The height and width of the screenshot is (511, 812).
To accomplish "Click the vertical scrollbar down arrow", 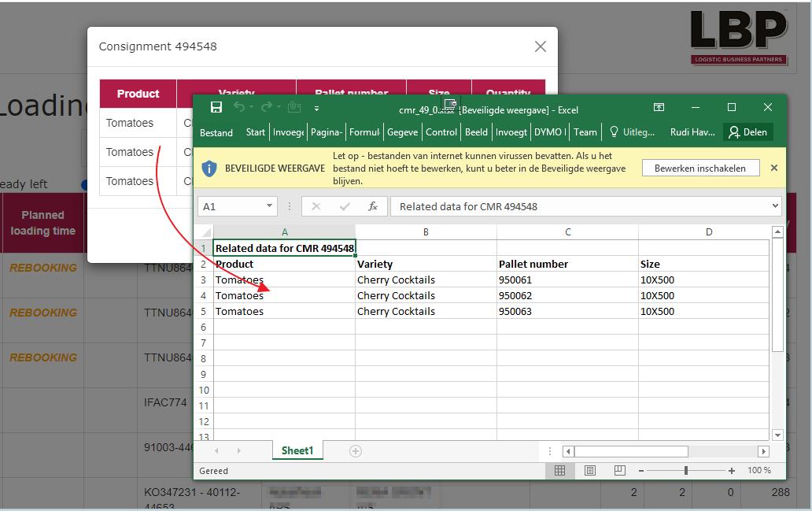I will click(x=777, y=435).
